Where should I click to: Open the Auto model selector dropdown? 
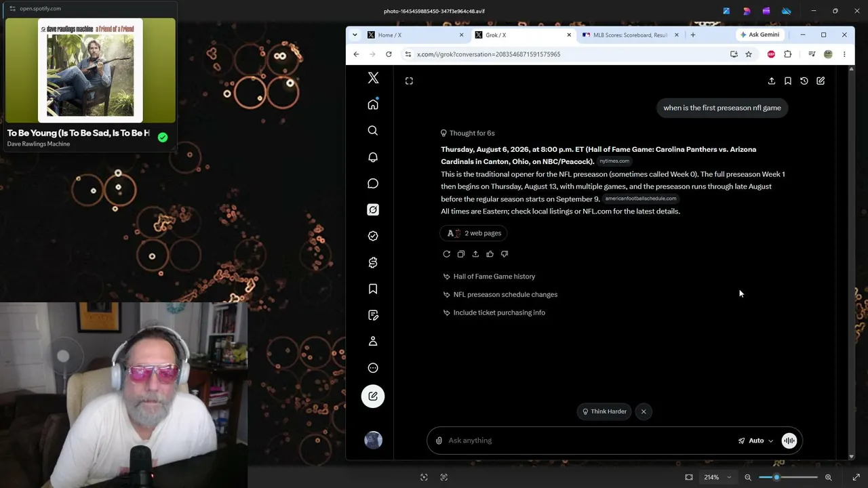[755, 441]
